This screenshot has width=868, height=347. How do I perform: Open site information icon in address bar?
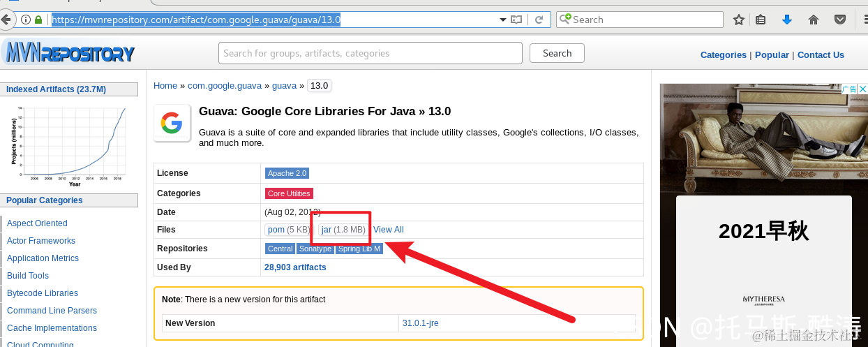click(26, 20)
